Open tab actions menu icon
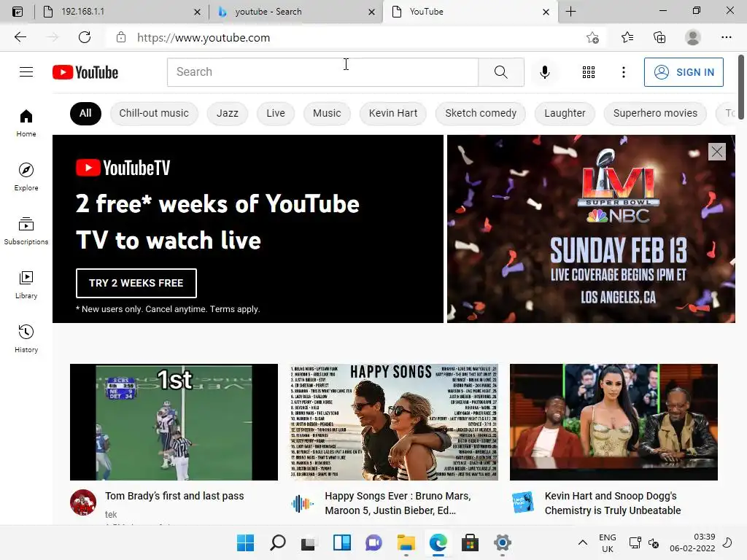 coord(18,12)
